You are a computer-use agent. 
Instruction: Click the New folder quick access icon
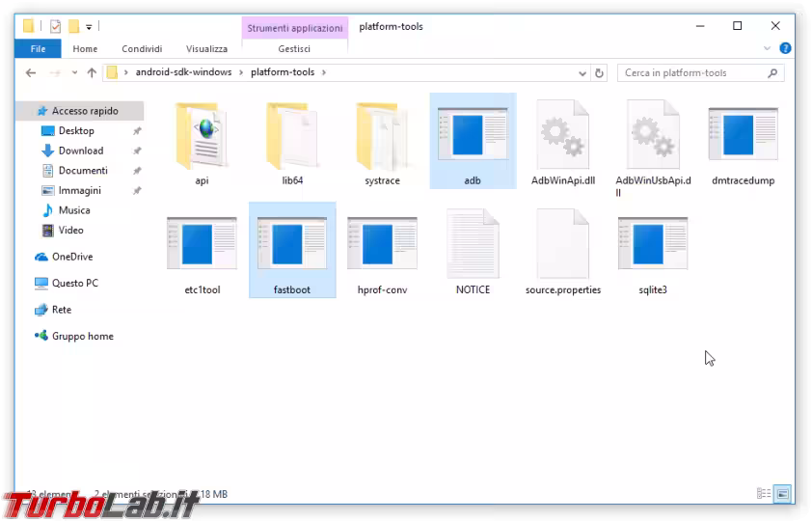pyautogui.click(x=74, y=26)
